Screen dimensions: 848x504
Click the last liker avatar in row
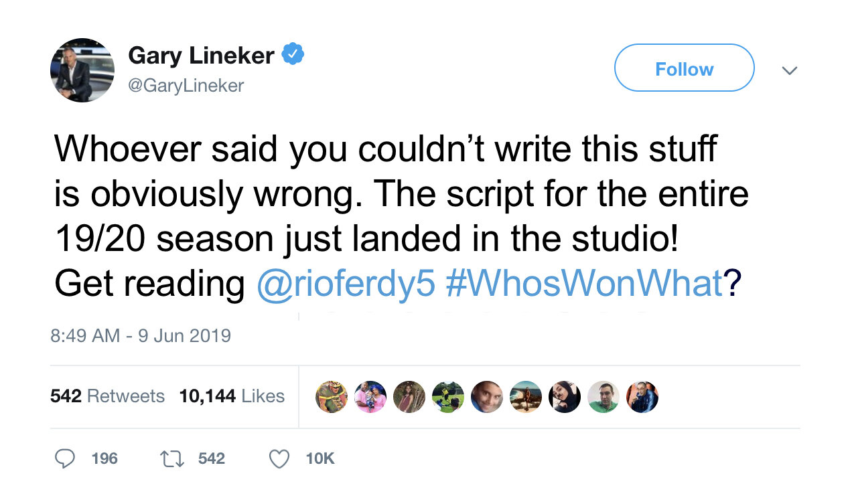pos(642,397)
